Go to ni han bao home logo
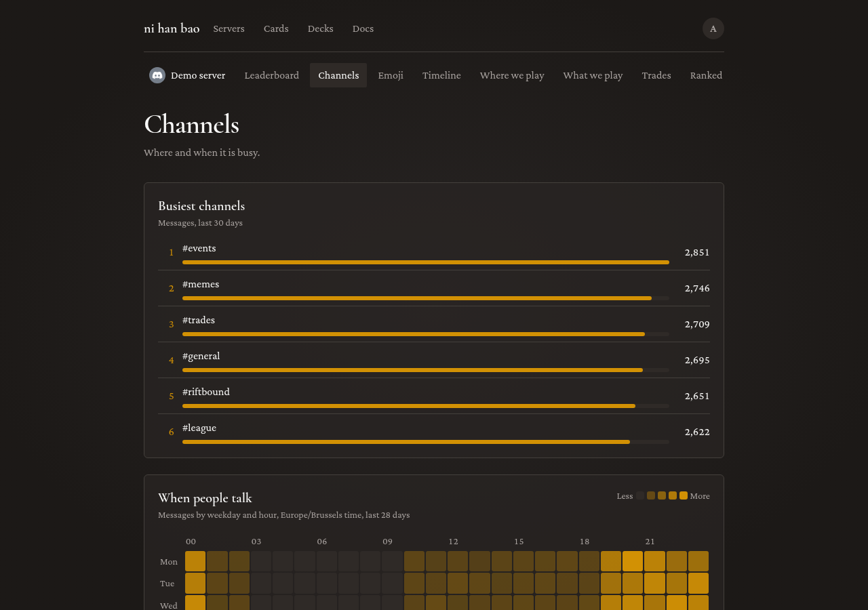The width and height of the screenshot is (868, 610). pos(172,28)
